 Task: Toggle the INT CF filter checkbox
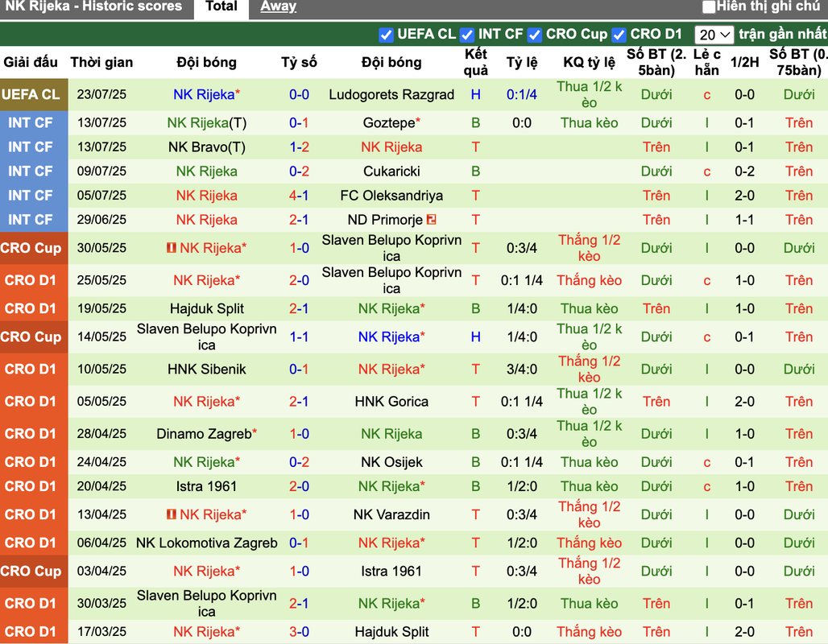467,35
